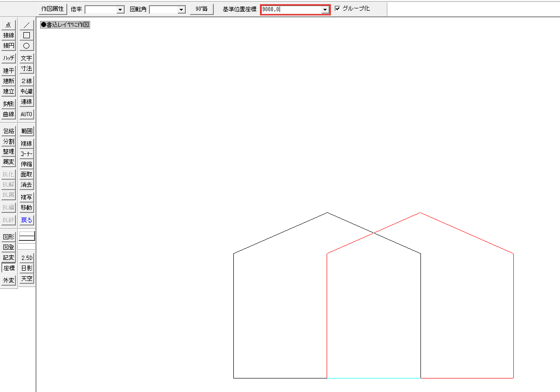This screenshot has width=560, height=392.
Task: Activate the AUTO mode button
Action: coord(27,114)
